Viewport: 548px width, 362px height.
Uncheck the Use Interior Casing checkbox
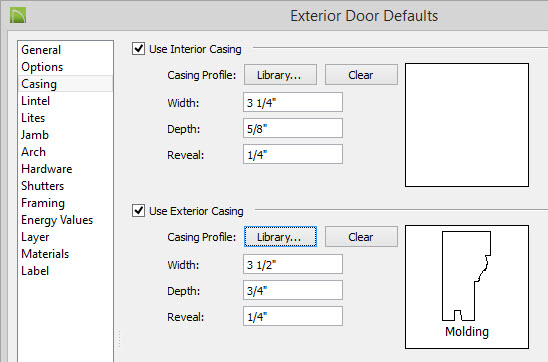pyautogui.click(x=138, y=49)
